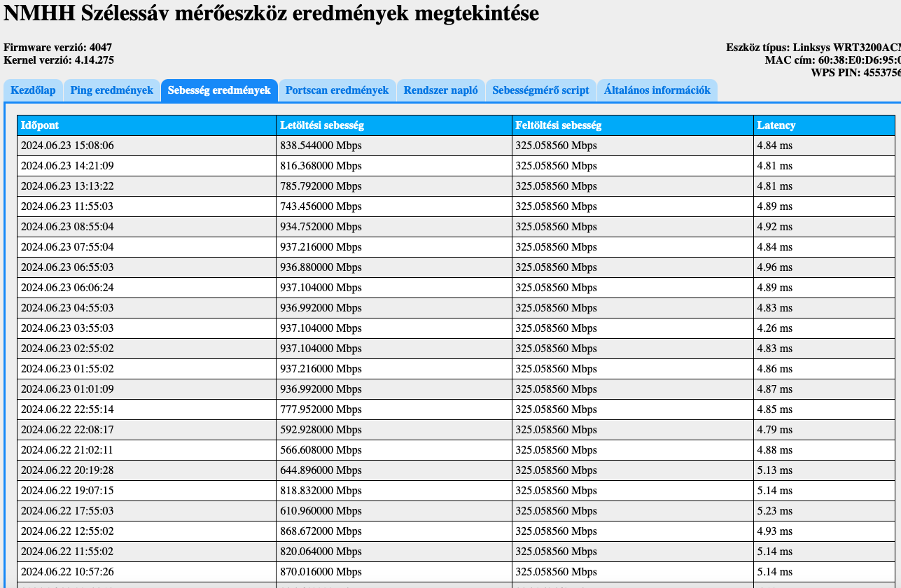Screen dimensions: 901x588
Task: Click timestamp 2024.06.22 20:19:28
Action: coord(67,470)
